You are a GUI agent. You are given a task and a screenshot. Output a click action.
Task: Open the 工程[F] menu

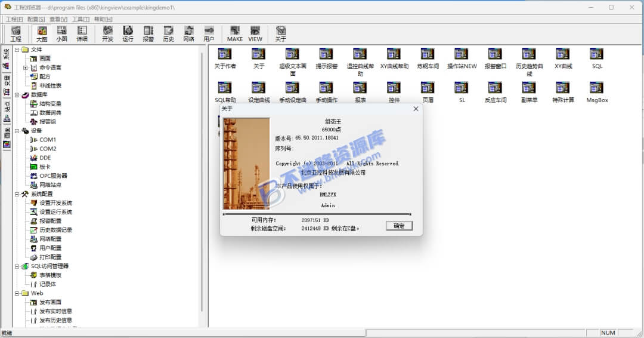click(14, 19)
